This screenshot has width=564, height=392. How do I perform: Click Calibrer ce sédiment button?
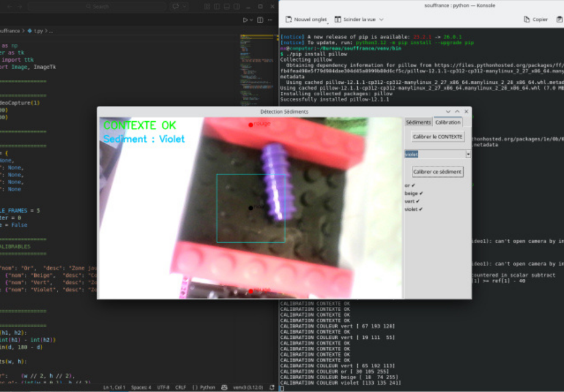point(437,172)
